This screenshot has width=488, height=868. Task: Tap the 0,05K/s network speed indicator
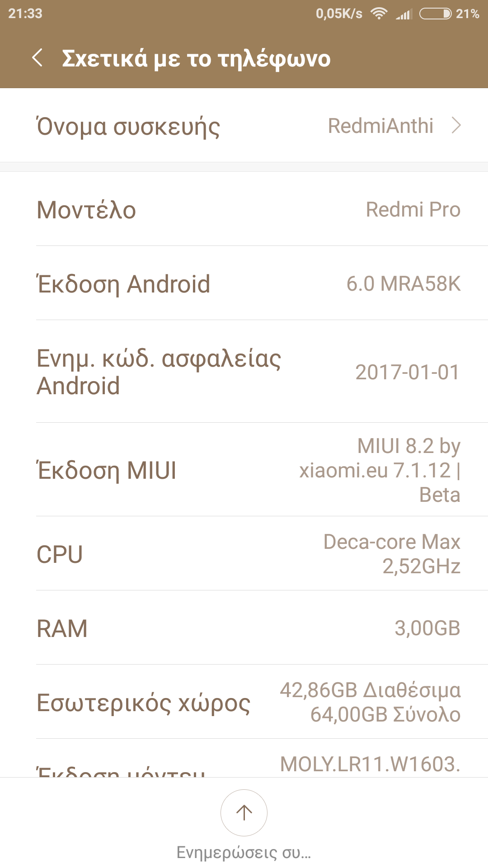[x=339, y=14]
